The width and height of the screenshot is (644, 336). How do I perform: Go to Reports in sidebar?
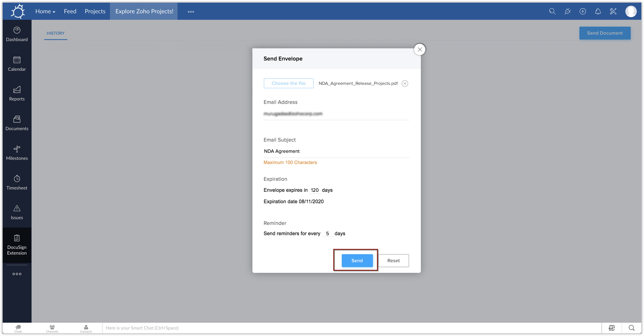point(17,94)
